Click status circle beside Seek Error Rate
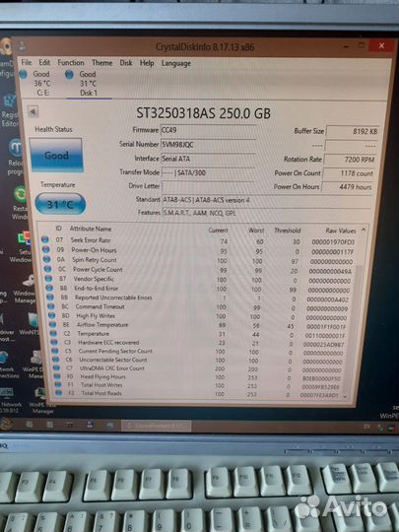The width and height of the screenshot is (399, 532). 44,239
